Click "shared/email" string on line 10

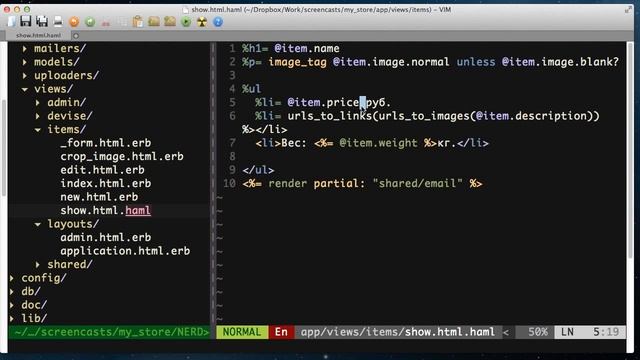[418, 183]
